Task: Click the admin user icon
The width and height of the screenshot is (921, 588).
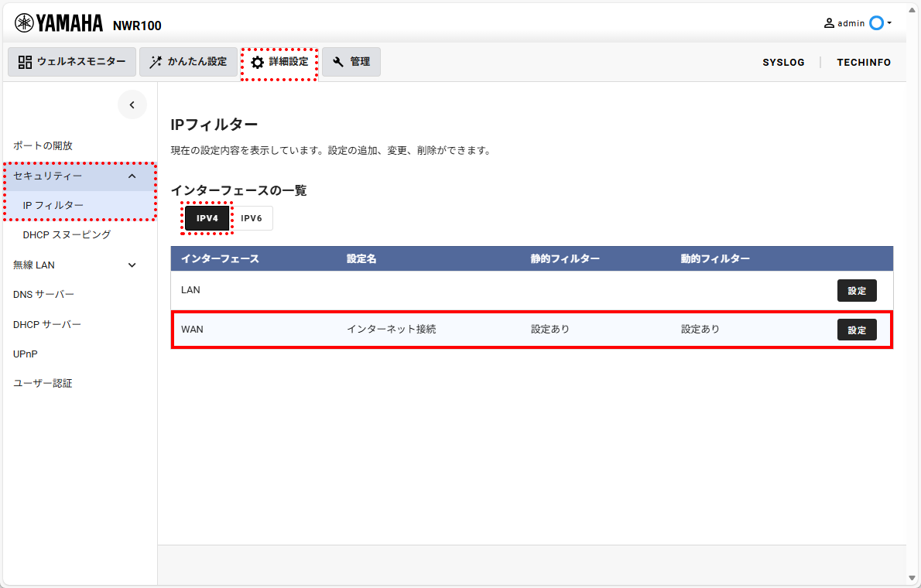Action: tap(829, 23)
